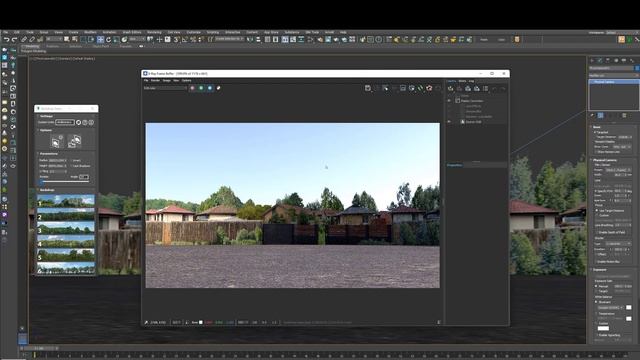Toggle Enable Depth of Field checkbox
The width and height of the screenshot is (640, 360).
(x=597, y=232)
